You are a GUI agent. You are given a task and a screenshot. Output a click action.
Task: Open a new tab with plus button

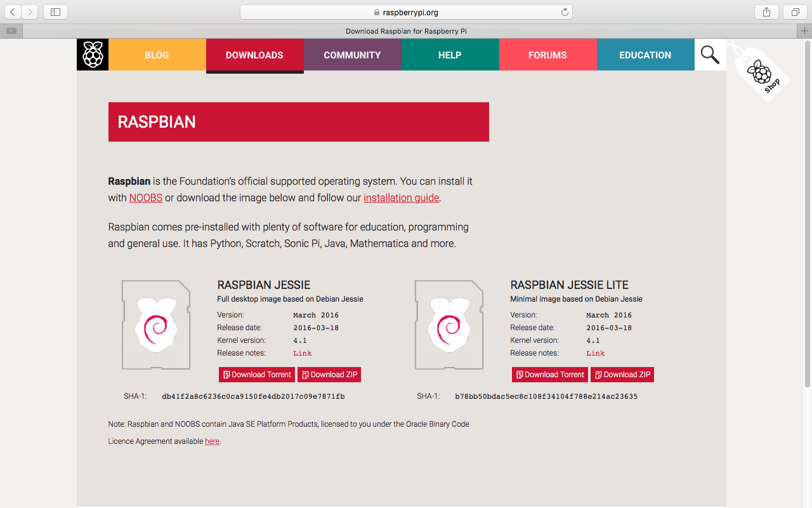(805, 30)
